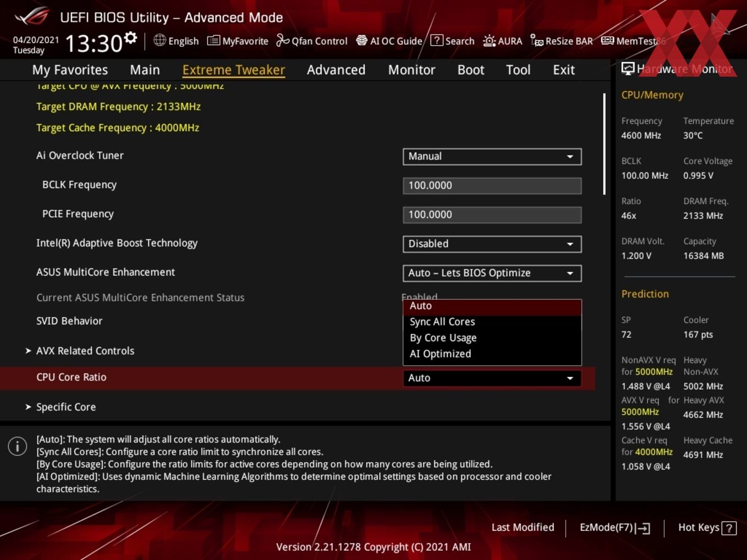The image size is (747, 560).
Task: Switch to My Favorites tab
Action: click(x=70, y=70)
